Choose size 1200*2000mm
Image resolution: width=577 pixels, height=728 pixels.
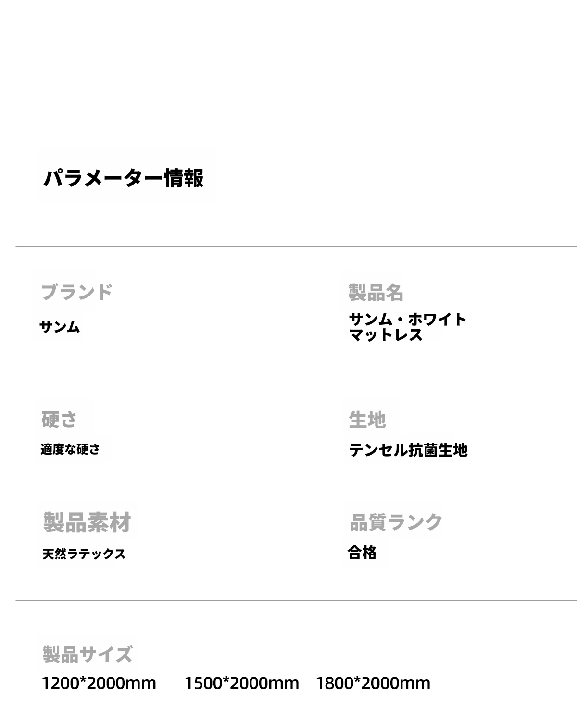99,683
